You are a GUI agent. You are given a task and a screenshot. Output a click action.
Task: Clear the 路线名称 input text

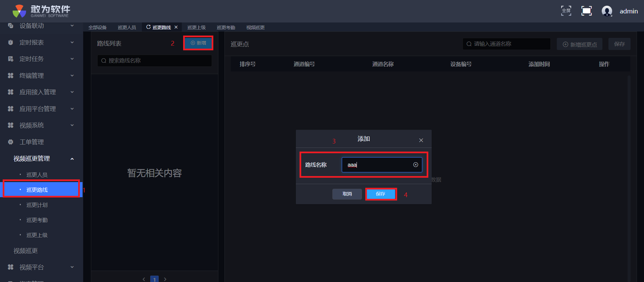416,165
